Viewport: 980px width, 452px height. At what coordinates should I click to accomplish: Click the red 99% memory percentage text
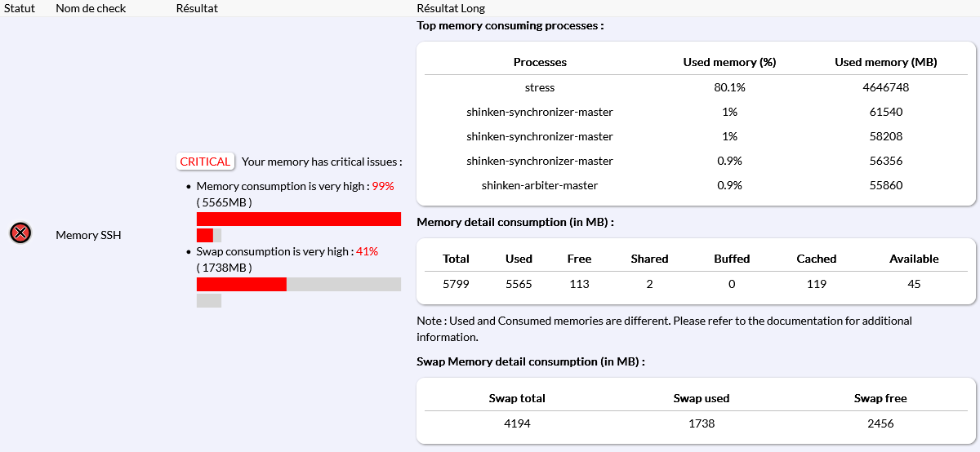(x=383, y=186)
